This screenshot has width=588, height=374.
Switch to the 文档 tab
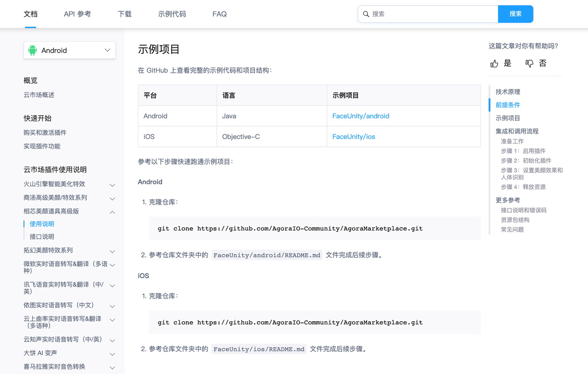30,14
